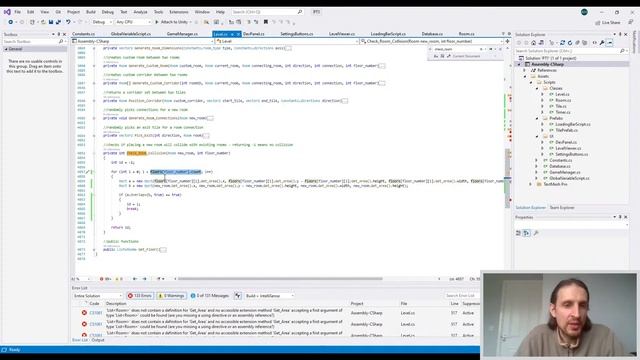This screenshot has height=360, width=640.
Task: Open the Level class navigation dropdown
Action: (x=287, y=41)
